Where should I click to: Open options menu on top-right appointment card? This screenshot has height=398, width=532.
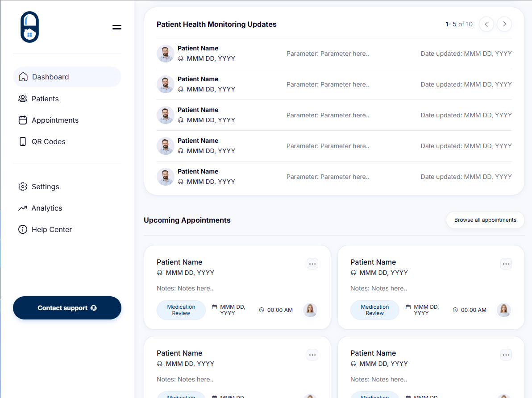506,264
